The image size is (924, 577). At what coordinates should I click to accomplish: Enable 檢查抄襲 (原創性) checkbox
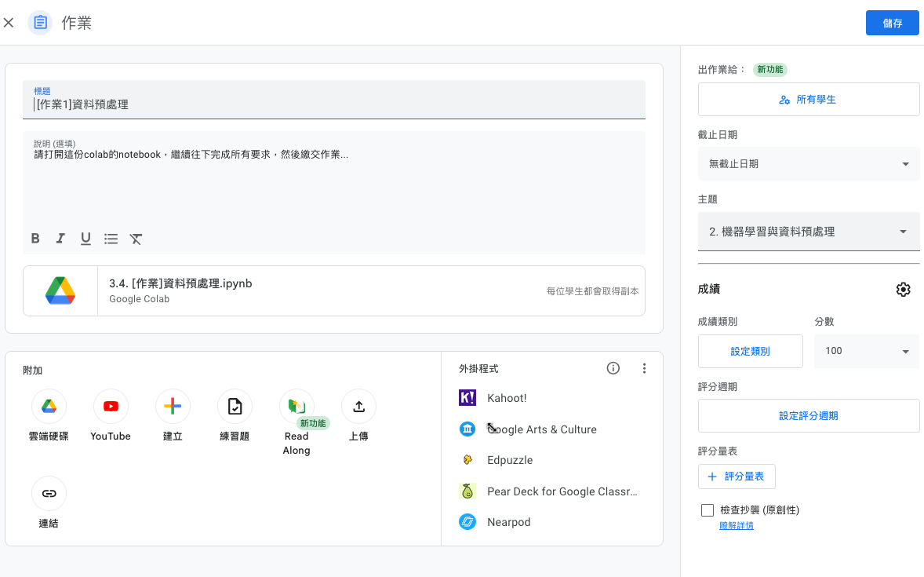708,509
